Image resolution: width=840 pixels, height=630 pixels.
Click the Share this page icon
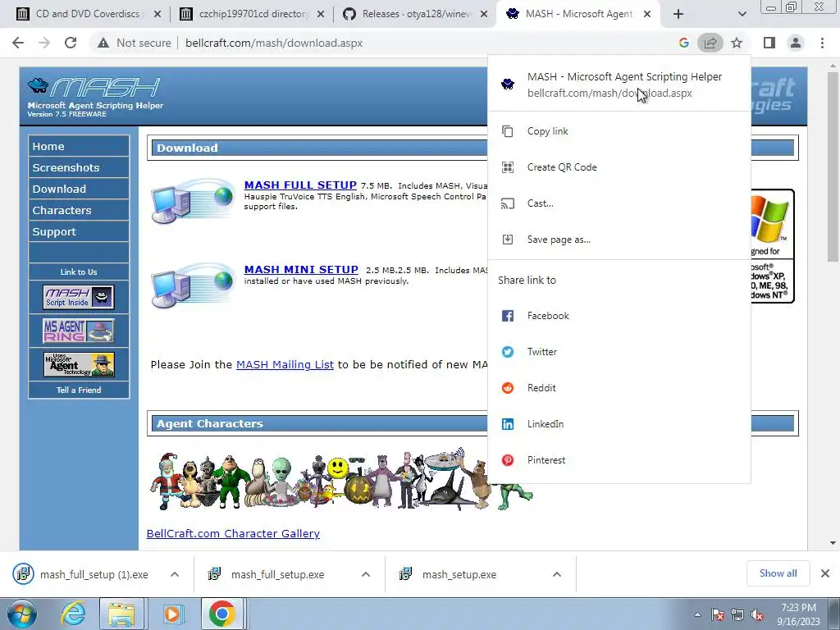tap(710, 43)
